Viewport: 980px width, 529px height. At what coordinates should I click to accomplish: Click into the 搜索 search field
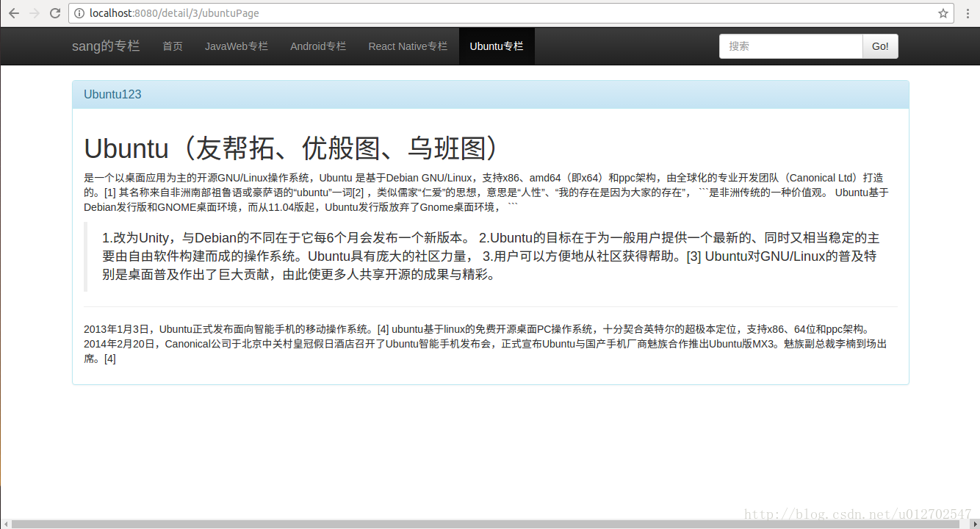click(790, 46)
